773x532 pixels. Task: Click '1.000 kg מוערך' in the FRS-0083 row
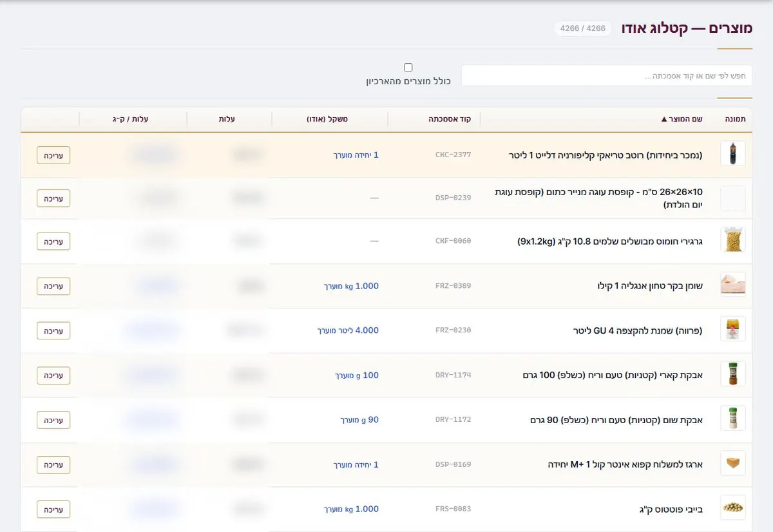click(x=351, y=509)
